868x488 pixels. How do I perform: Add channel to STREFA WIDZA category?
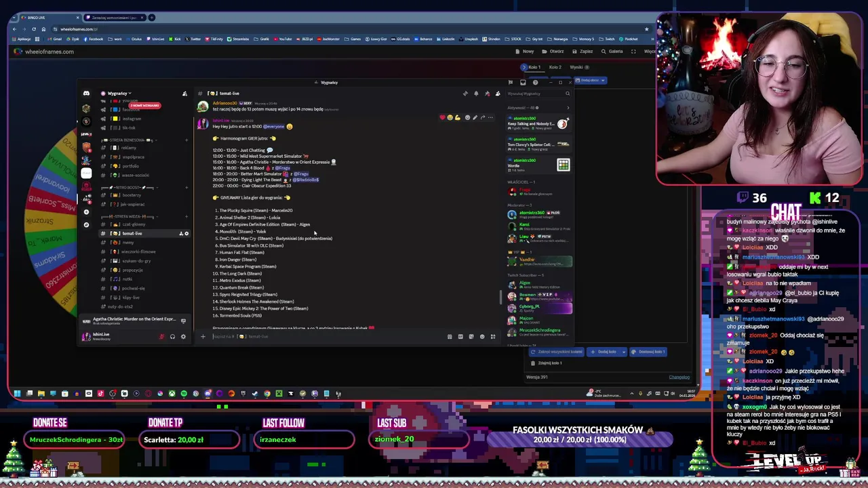186,216
